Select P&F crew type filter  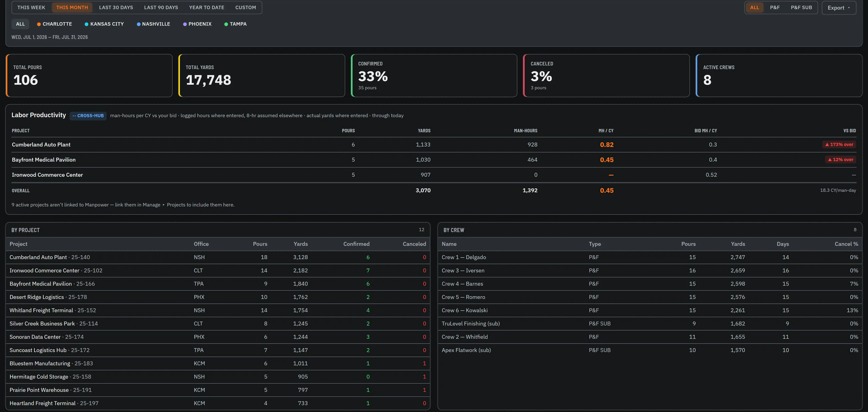[x=775, y=7]
